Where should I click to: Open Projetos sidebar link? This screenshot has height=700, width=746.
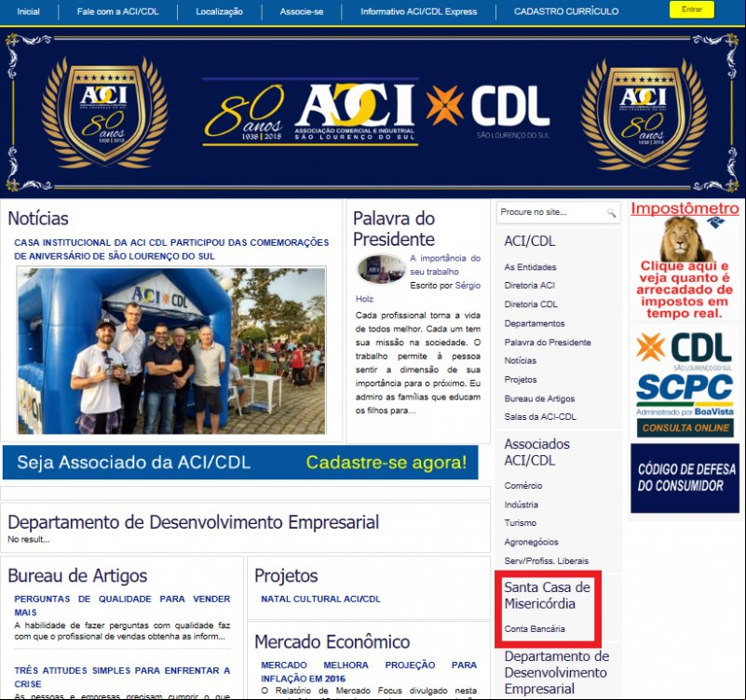point(521,380)
